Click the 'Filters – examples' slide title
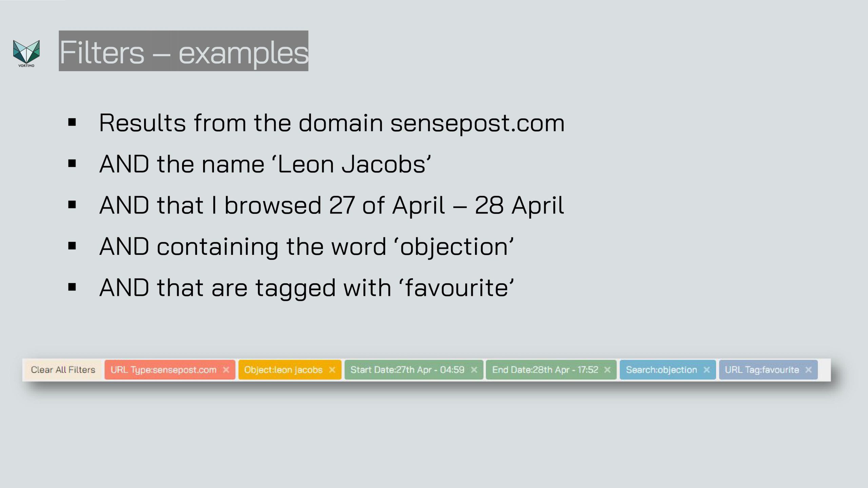This screenshot has height=488, width=868. pos(183,51)
